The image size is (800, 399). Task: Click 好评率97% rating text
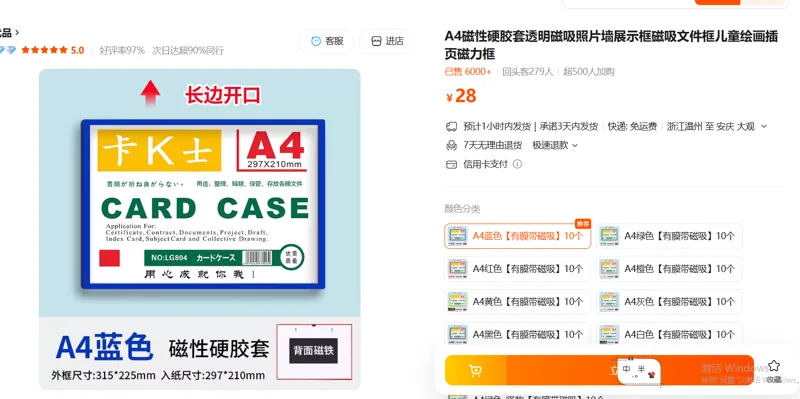(x=122, y=51)
